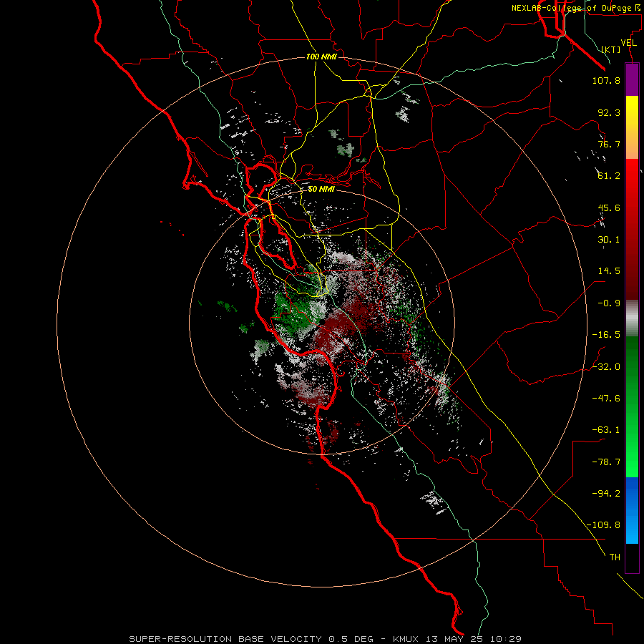Select the gray-white segment of color bar
The height and width of the screenshot is (644, 644).
pos(632,318)
